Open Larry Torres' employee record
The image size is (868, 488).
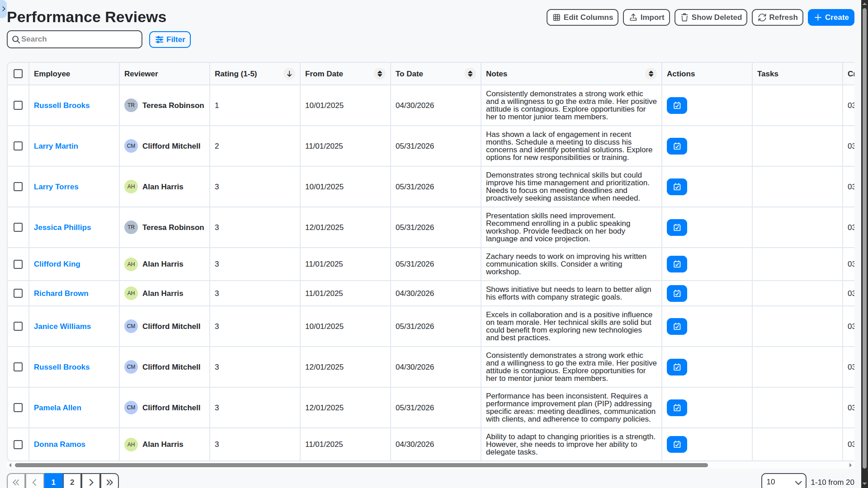[56, 187]
